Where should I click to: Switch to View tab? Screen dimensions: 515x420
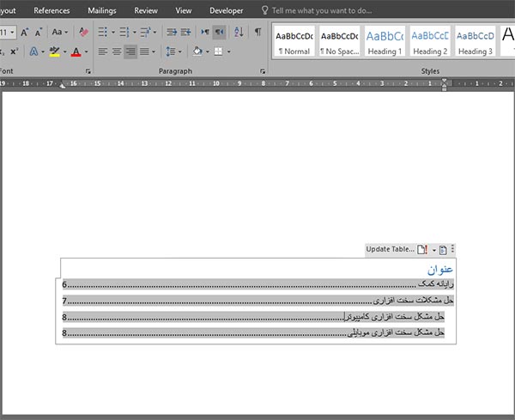point(184,10)
